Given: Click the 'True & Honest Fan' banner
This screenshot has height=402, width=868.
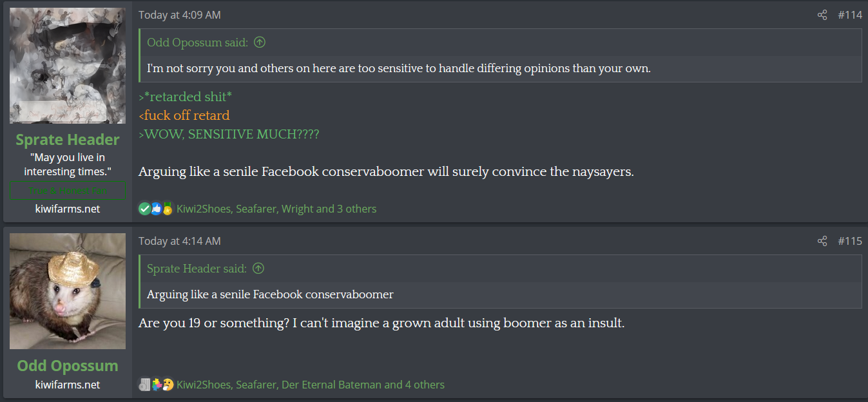Looking at the screenshot, I should pyautogui.click(x=68, y=191).
